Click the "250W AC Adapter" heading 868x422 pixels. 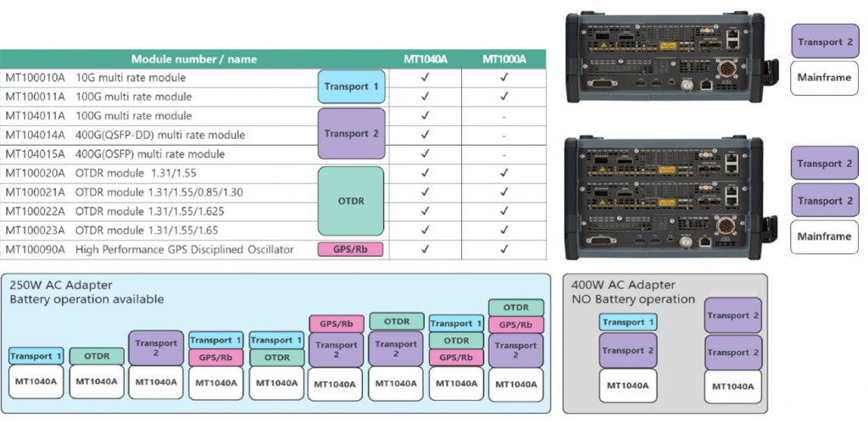click(61, 286)
